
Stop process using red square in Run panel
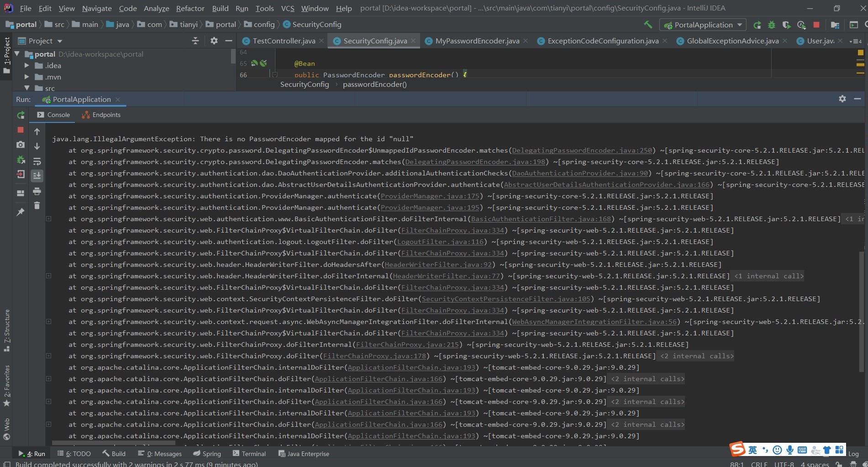(21, 130)
